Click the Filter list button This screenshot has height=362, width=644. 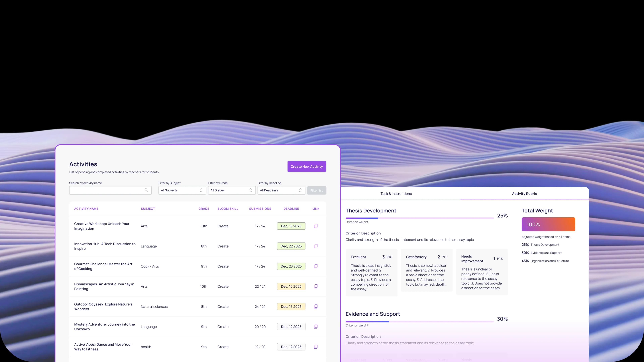point(316,190)
